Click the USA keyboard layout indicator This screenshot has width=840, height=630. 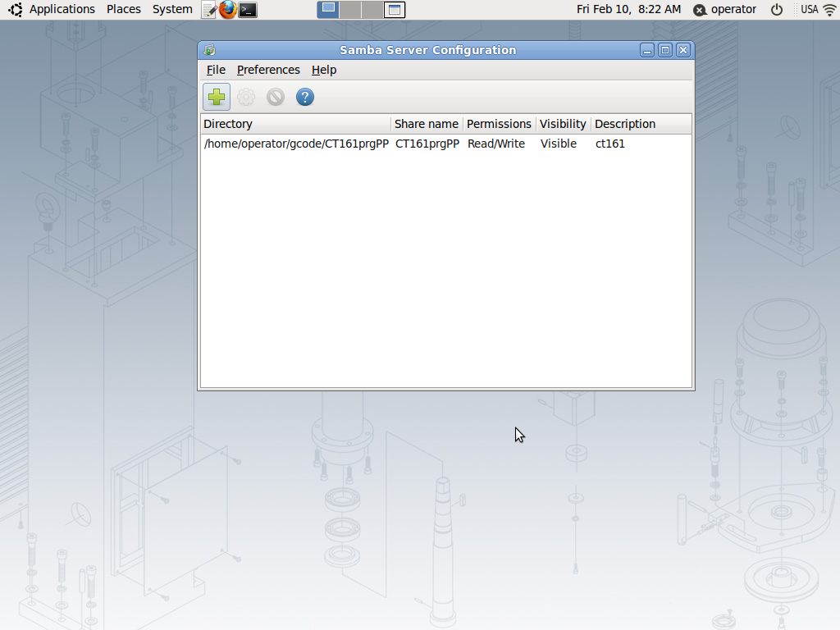(x=809, y=9)
